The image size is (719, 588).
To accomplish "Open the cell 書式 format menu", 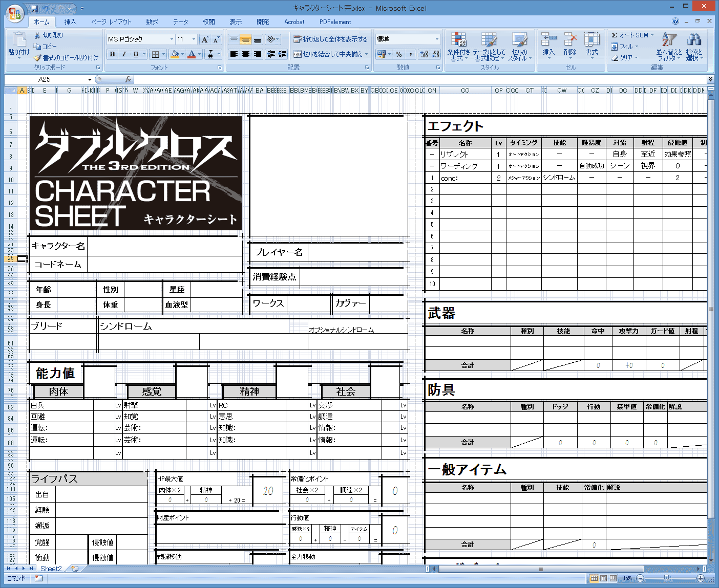I will [x=591, y=46].
